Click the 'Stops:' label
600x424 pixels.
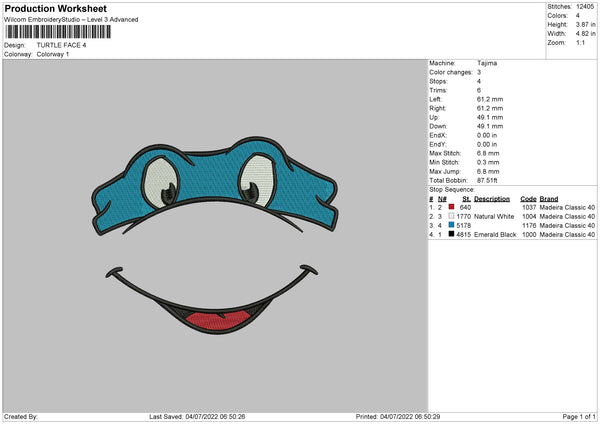[438, 81]
